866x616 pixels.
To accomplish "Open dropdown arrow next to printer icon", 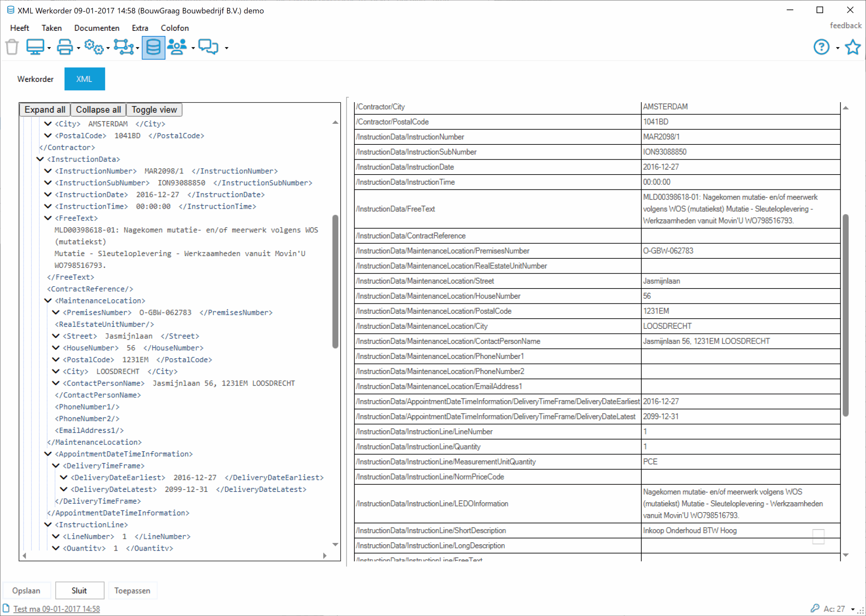I will [x=78, y=48].
